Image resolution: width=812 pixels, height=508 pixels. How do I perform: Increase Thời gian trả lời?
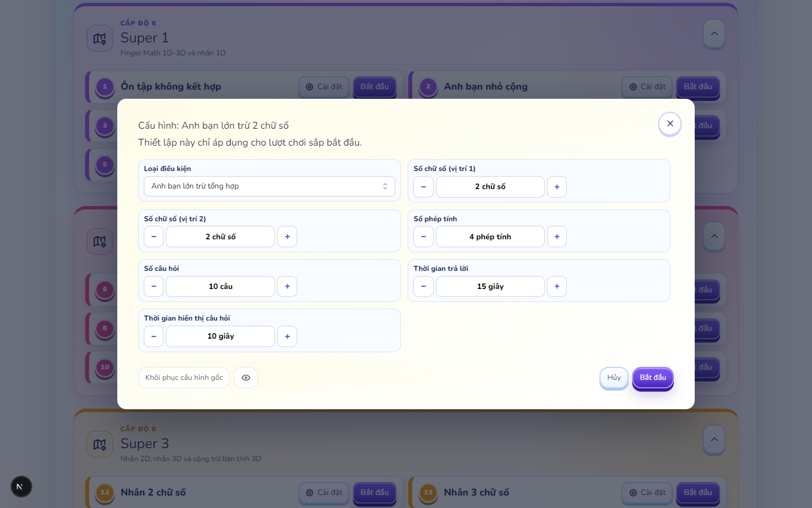pos(557,286)
